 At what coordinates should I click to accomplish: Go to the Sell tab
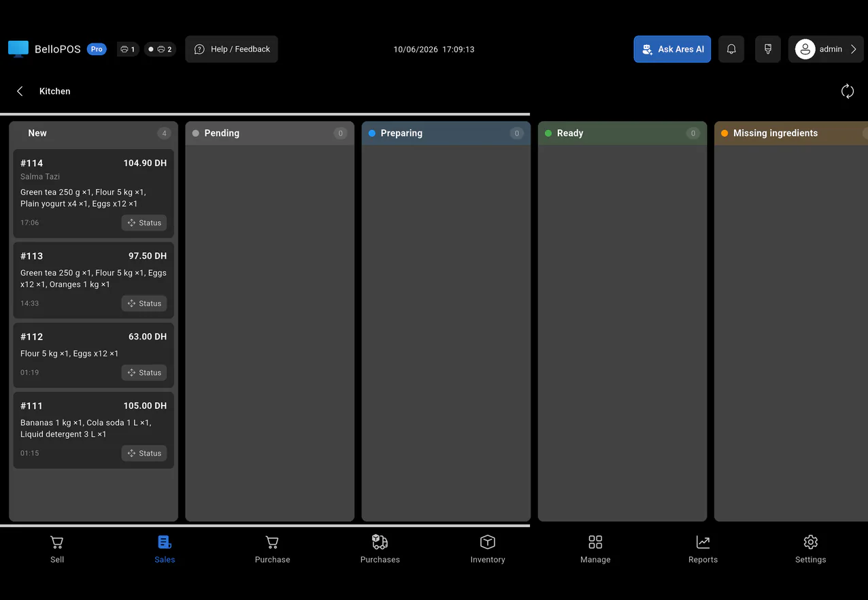[57, 550]
